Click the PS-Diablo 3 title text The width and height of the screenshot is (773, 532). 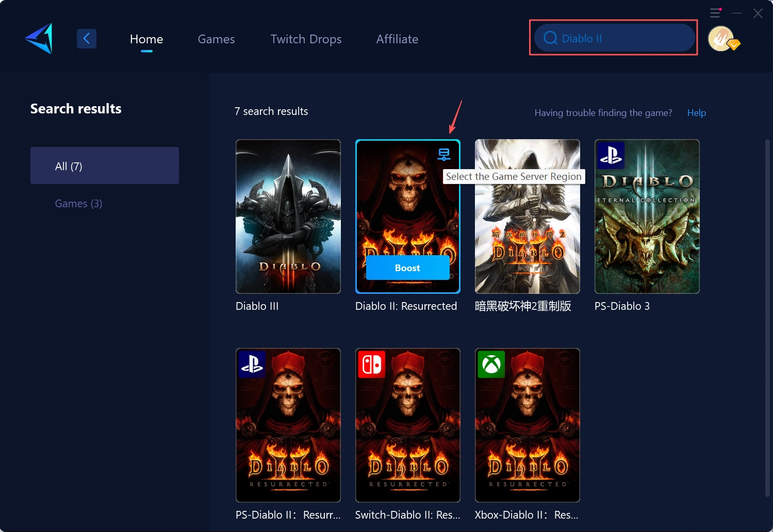click(x=622, y=306)
